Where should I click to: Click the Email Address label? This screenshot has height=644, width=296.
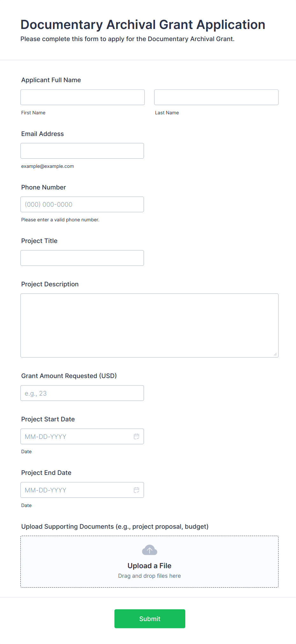(42, 134)
